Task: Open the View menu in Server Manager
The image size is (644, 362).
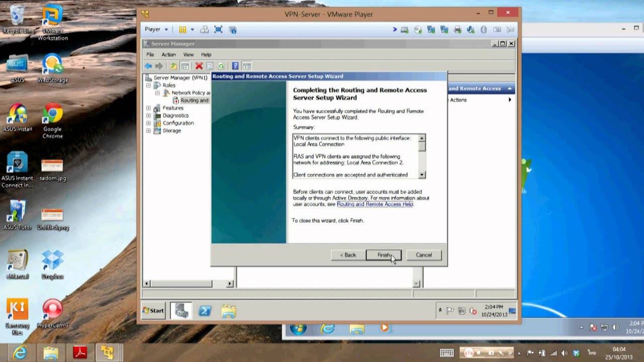Action: point(188,54)
